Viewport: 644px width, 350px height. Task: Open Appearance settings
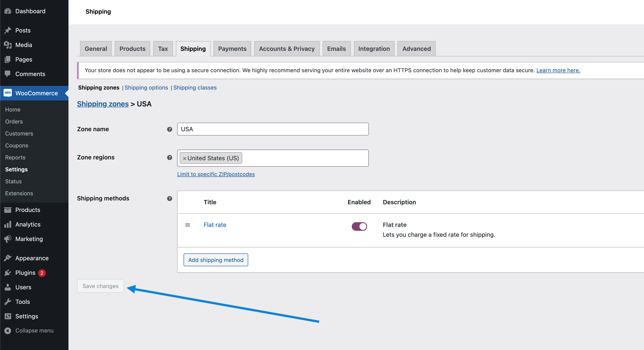click(32, 258)
